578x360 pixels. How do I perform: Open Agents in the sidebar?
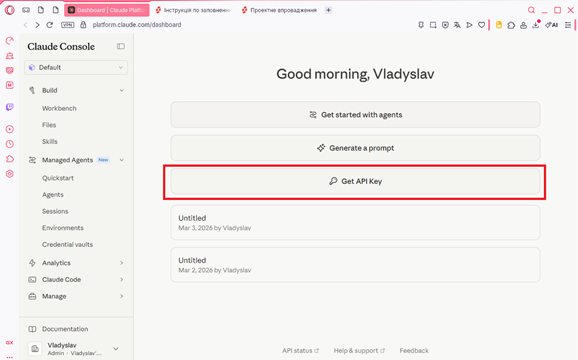point(53,195)
